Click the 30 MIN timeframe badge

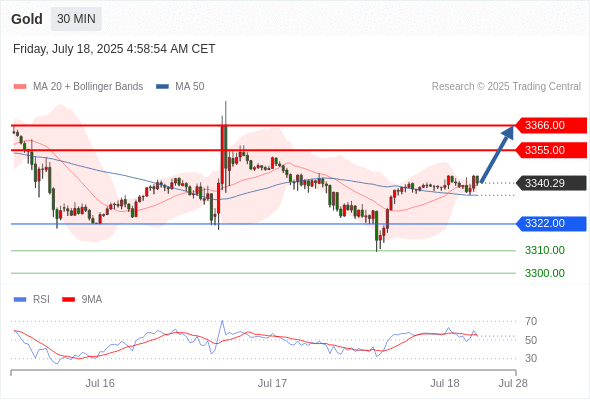pyautogui.click(x=76, y=19)
